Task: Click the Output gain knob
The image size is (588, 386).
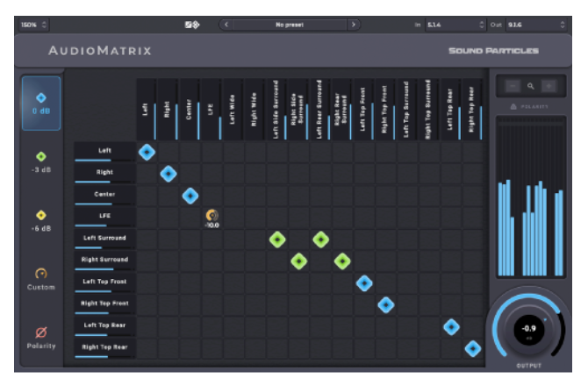Action: (x=528, y=331)
